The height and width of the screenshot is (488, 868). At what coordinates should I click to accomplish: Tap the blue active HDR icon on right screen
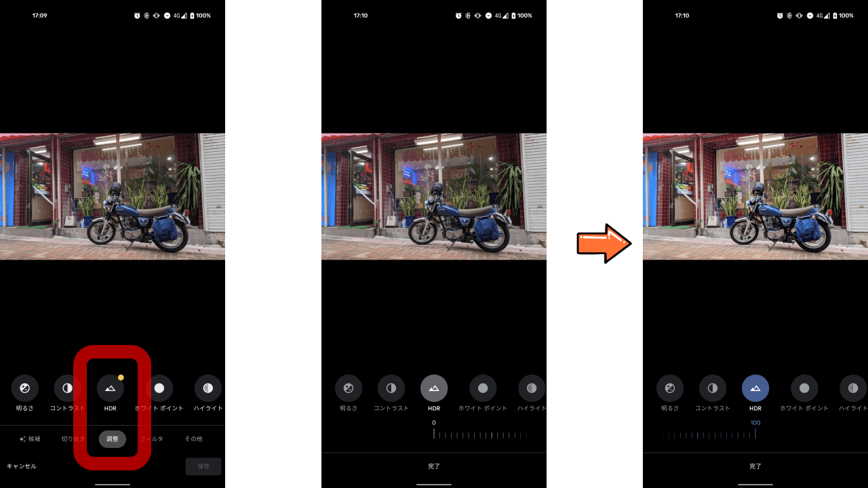coord(755,388)
